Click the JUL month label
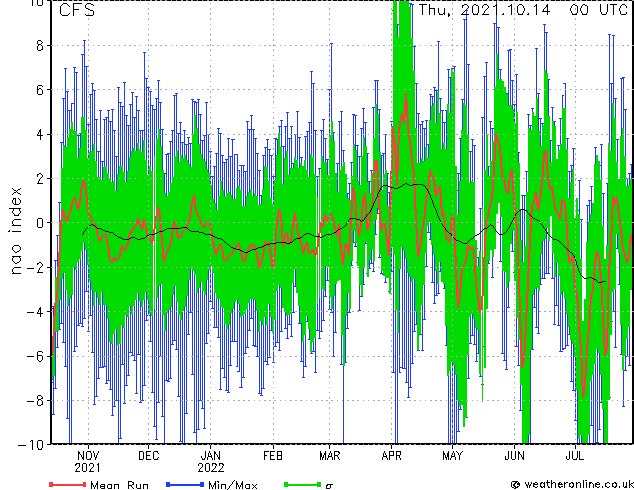 [x=575, y=456]
